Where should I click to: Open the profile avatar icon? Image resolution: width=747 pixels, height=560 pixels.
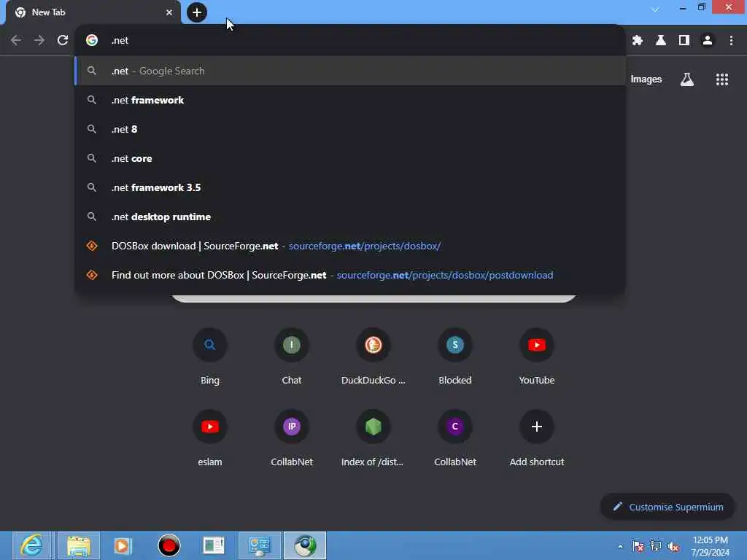708,41
